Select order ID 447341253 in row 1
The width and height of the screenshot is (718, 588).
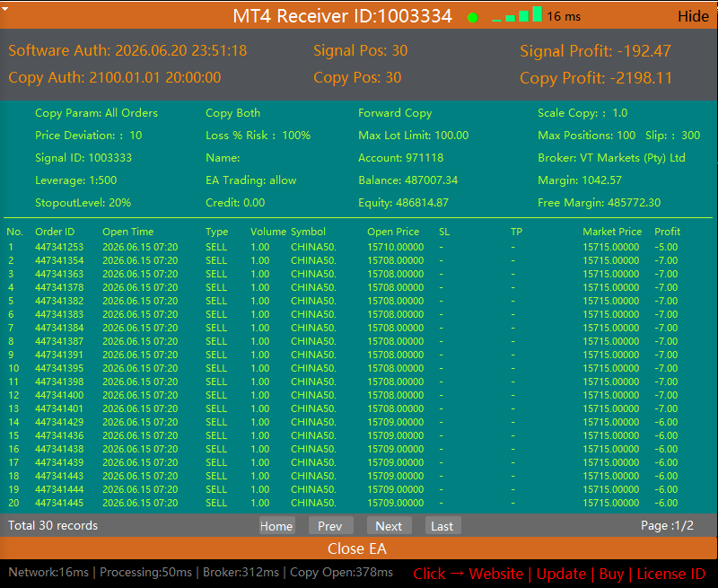pyautogui.click(x=59, y=247)
